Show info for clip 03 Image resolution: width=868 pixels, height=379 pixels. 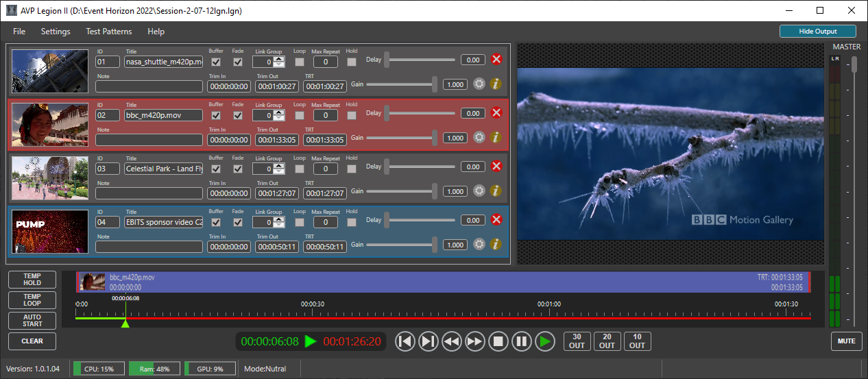click(497, 191)
